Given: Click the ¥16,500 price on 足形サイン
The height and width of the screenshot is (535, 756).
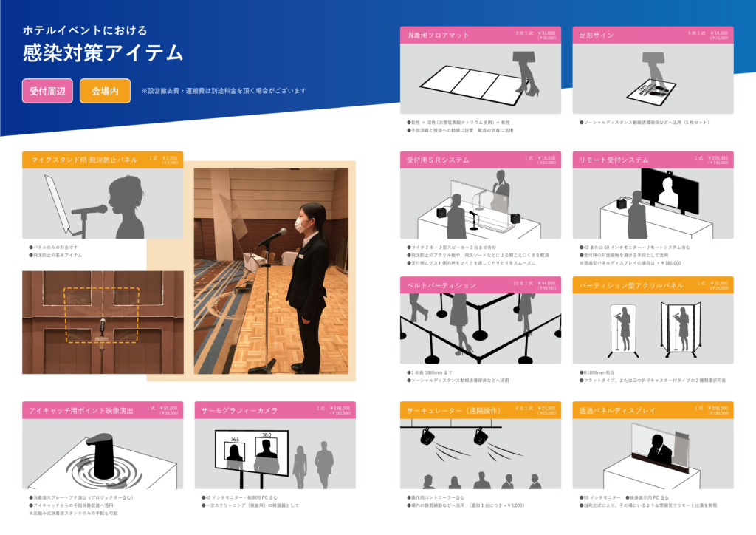Looking at the screenshot, I should pyautogui.click(x=719, y=33).
